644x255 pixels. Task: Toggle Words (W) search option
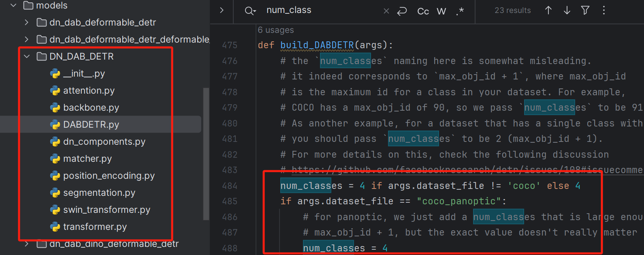441,11
